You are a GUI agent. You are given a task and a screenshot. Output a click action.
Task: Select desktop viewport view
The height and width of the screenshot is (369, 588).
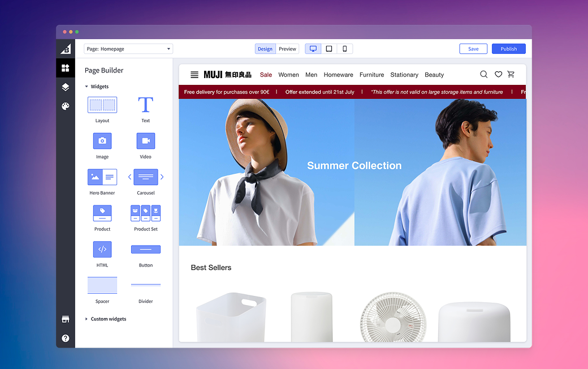[313, 49]
